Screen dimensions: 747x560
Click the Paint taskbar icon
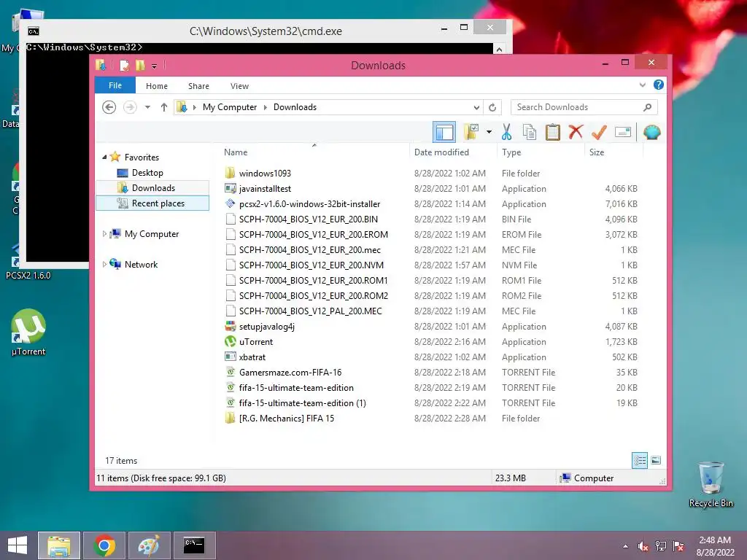(149, 545)
